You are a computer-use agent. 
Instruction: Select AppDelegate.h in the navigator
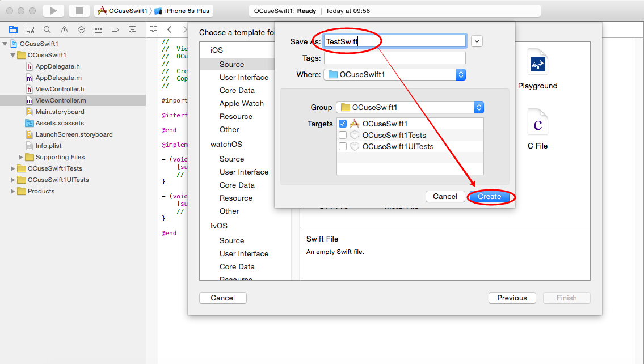click(57, 66)
